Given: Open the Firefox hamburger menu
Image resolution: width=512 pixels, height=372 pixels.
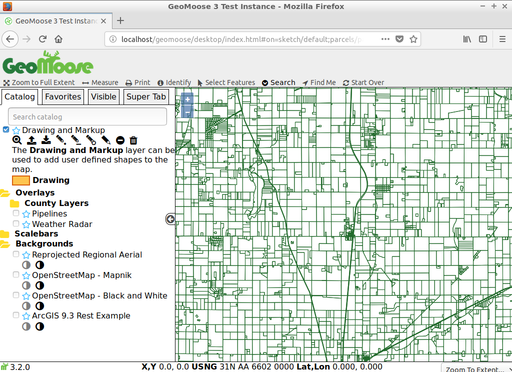Looking at the screenshot, I should click(x=502, y=39).
